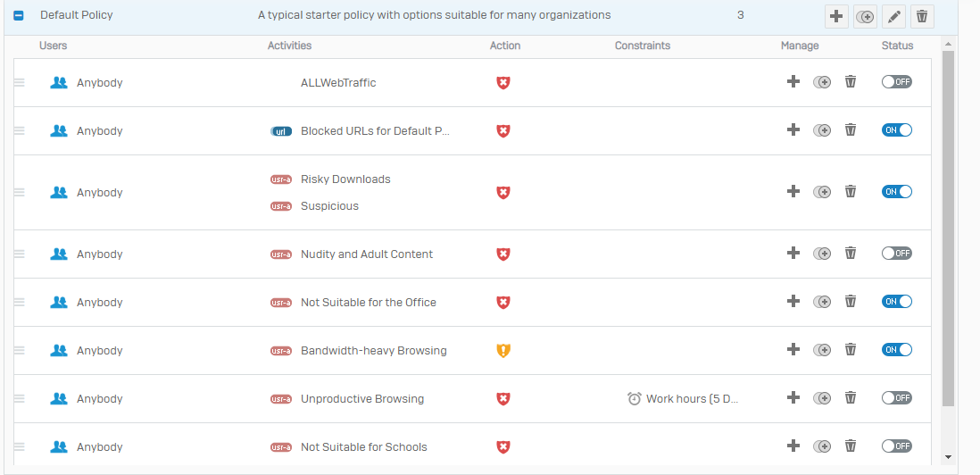Image resolution: width=980 pixels, height=475 pixels.
Task: Enable the ALLWebTraffic rule status toggle
Action: point(896,82)
